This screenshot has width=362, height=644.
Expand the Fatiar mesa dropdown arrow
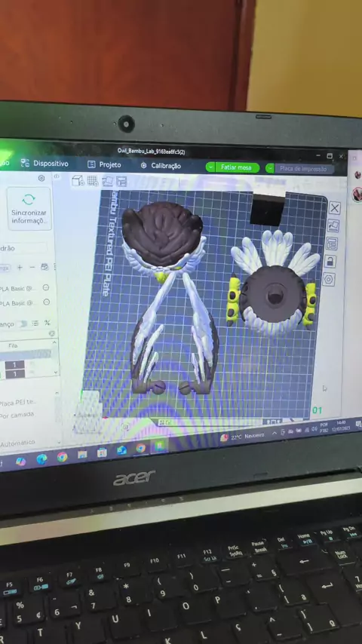pos(210,167)
